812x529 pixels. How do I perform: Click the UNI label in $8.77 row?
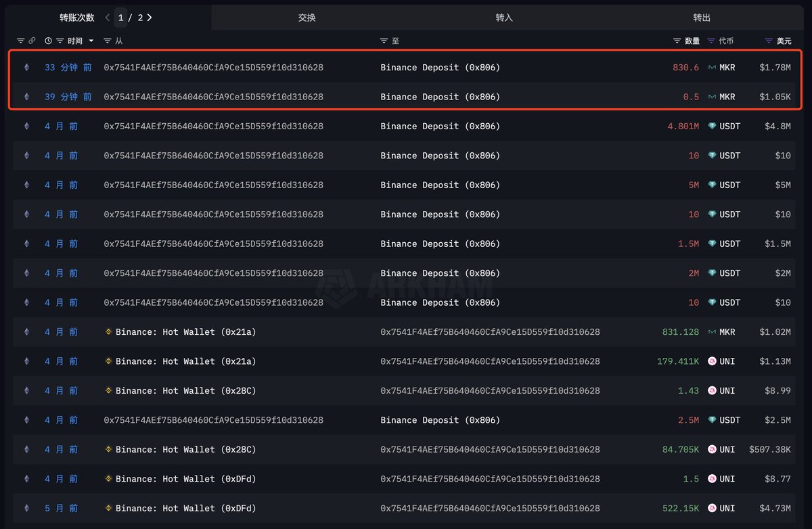click(x=727, y=479)
